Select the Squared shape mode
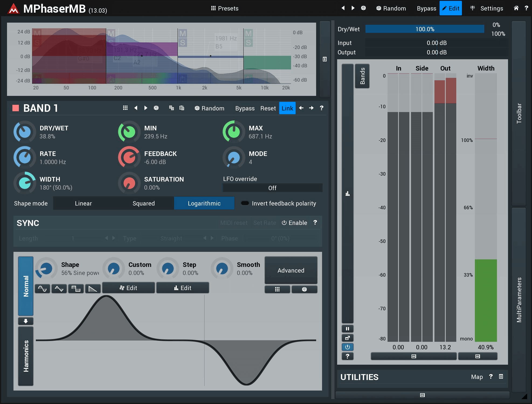The image size is (532, 404). [x=143, y=203]
